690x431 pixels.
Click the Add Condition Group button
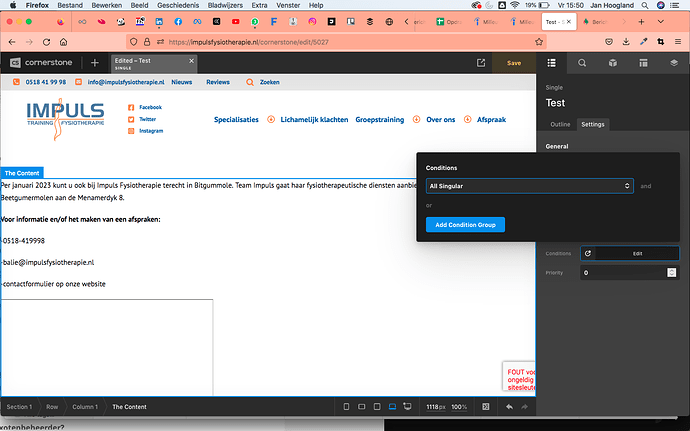click(465, 225)
